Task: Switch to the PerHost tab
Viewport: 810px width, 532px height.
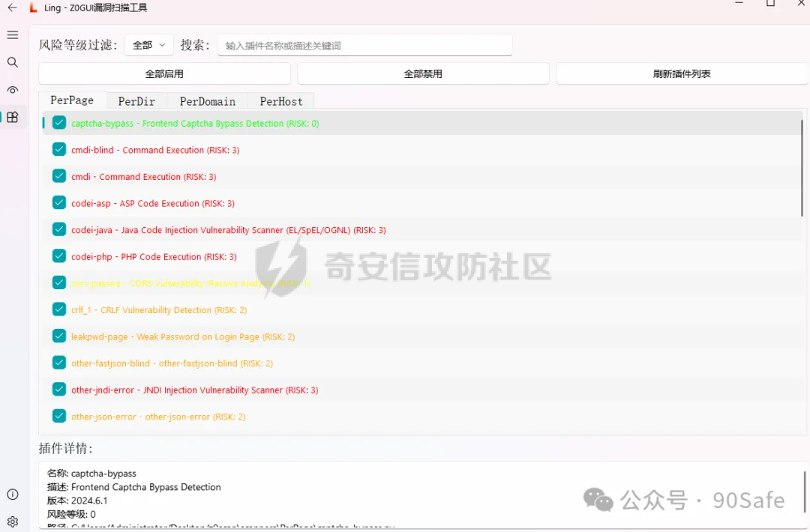Action: [281, 101]
